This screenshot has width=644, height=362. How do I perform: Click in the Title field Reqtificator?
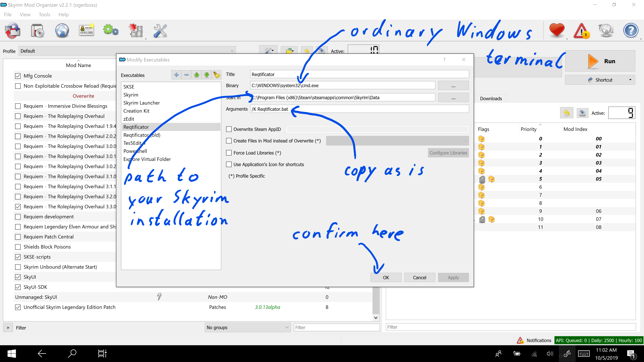[359, 74]
